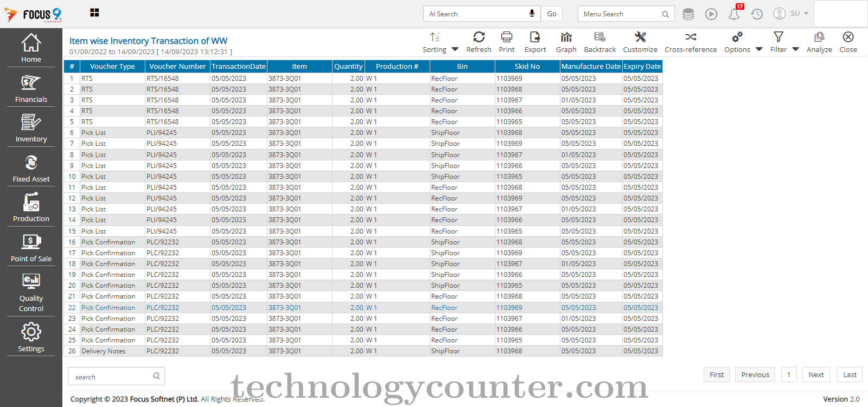Open Cross-reference tool

pyautogui.click(x=691, y=42)
